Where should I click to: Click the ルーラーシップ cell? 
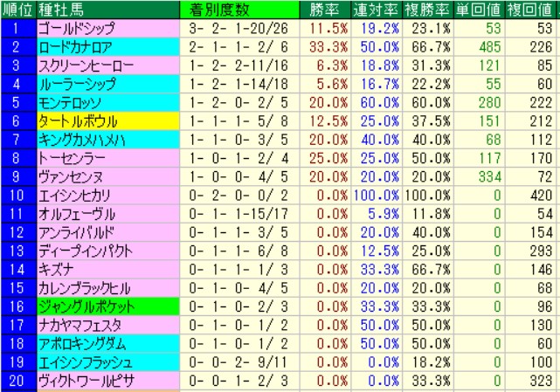pos(107,84)
